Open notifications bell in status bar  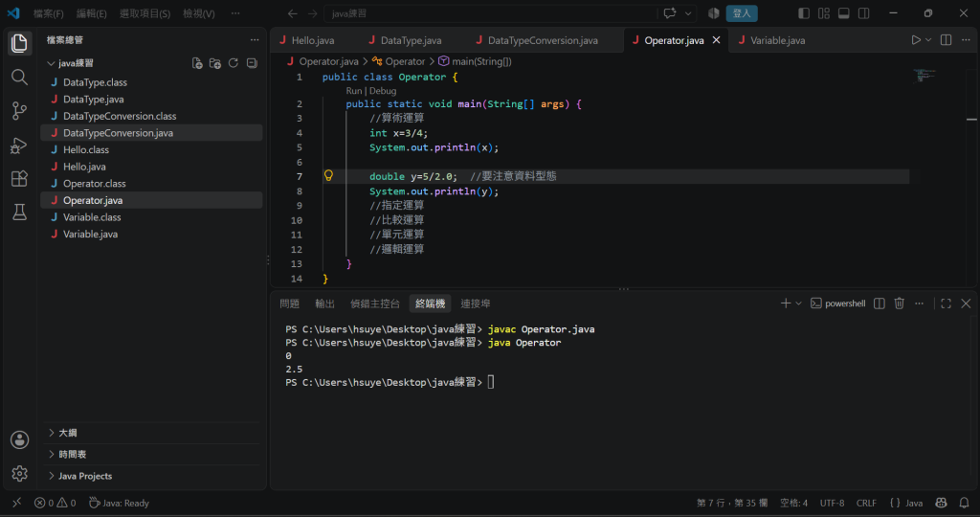(964, 503)
